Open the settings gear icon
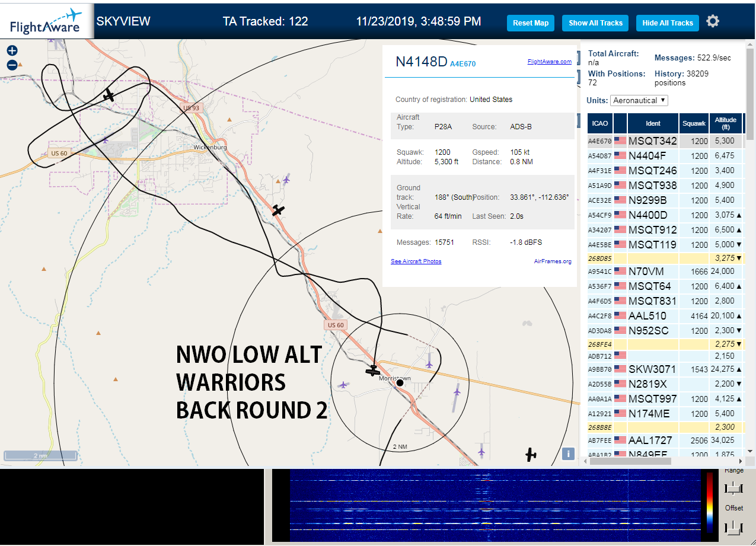 click(x=713, y=21)
